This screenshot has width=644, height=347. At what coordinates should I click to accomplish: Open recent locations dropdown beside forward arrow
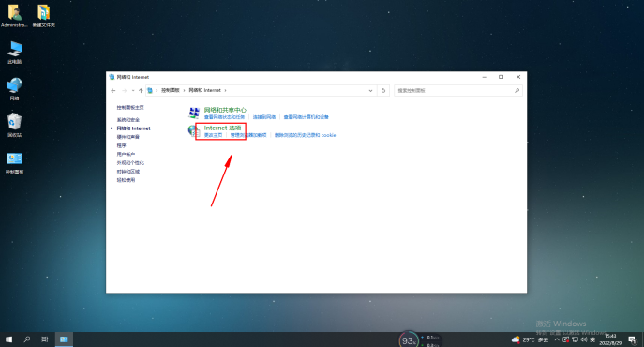133,90
